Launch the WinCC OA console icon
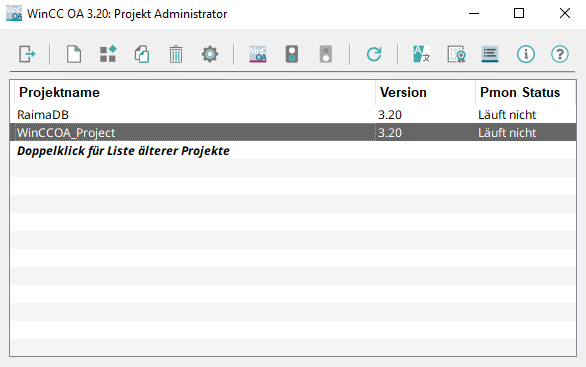The width and height of the screenshot is (586, 367). click(x=258, y=54)
